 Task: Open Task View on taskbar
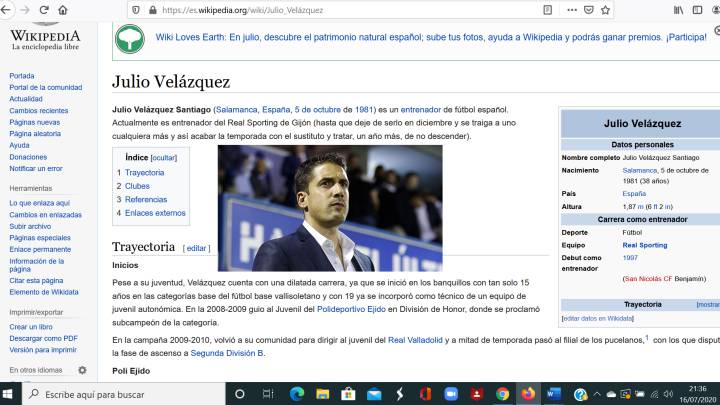(268, 394)
